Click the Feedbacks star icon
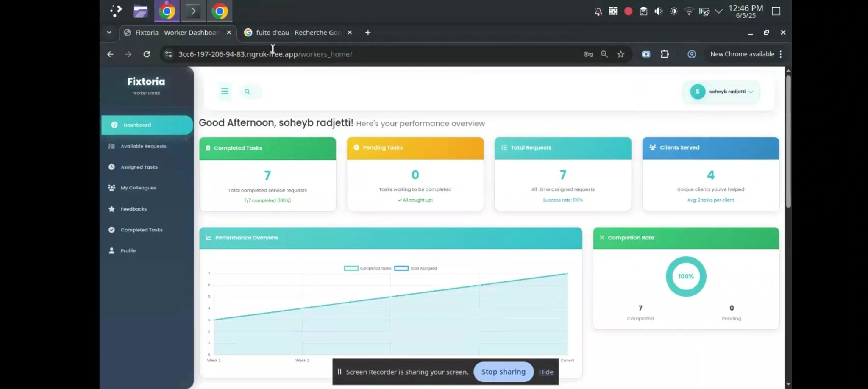The height and width of the screenshot is (389, 868). click(x=111, y=209)
